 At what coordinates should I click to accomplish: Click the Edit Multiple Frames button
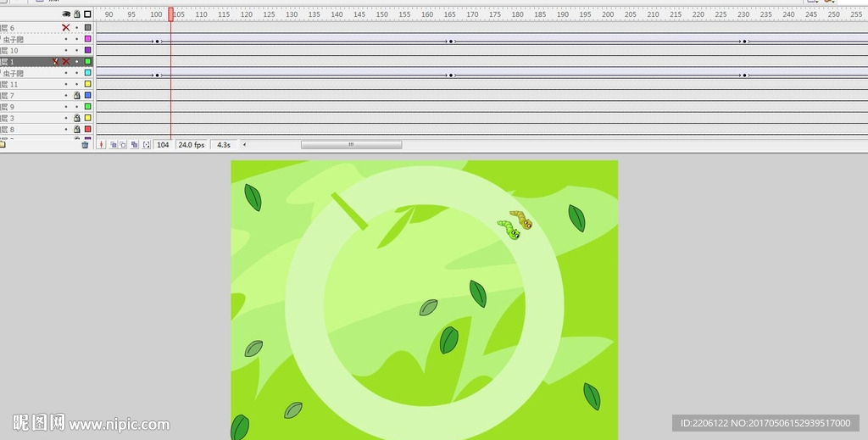[x=134, y=145]
